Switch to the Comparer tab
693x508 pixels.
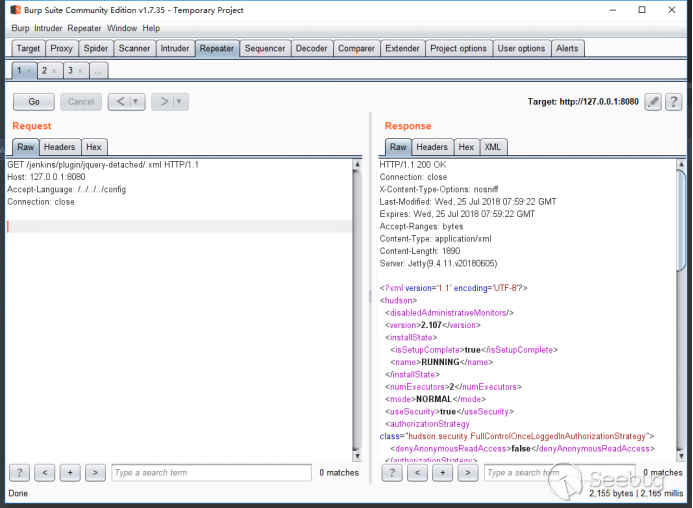click(x=356, y=49)
